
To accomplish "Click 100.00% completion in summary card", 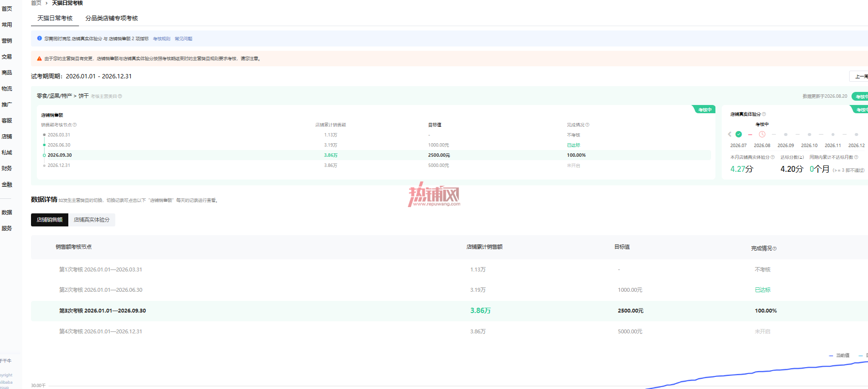I will click(576, 155).
